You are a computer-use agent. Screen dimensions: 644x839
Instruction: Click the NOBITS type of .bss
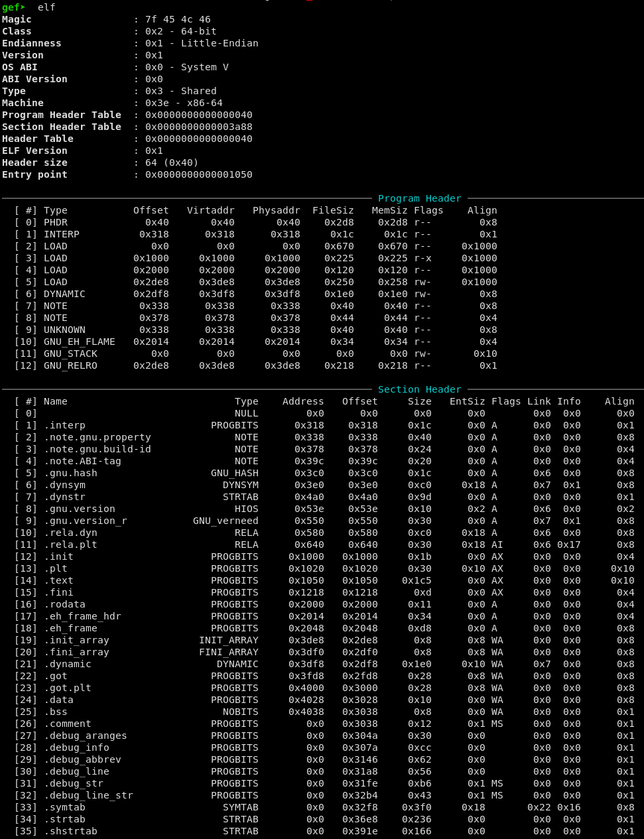click(241, 712)
